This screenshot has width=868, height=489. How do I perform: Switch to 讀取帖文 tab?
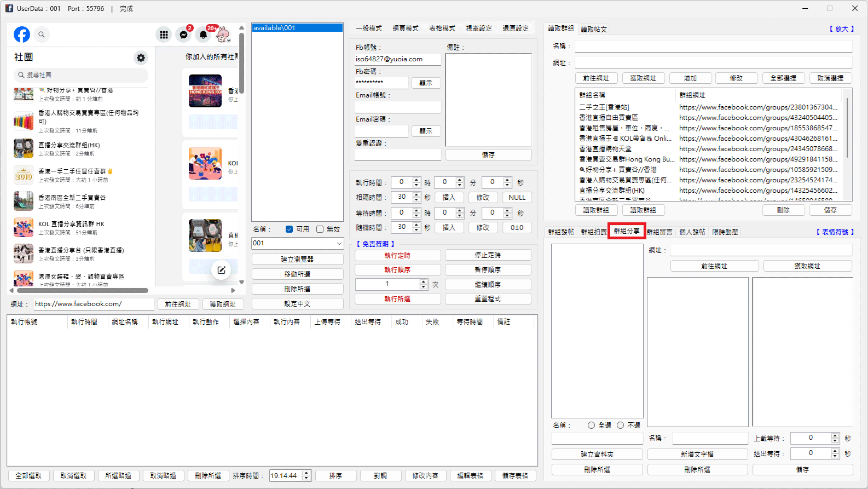click(x=594, y=29)
